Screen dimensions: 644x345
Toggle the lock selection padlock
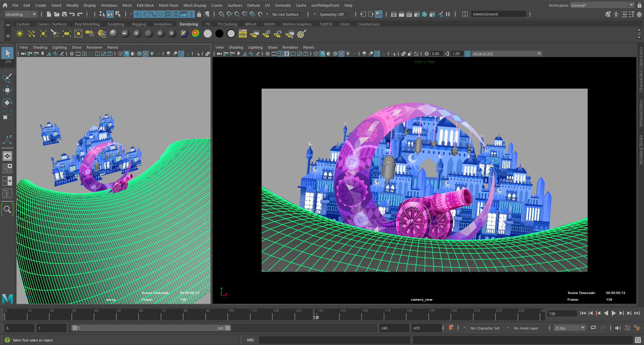click(199, 14)
